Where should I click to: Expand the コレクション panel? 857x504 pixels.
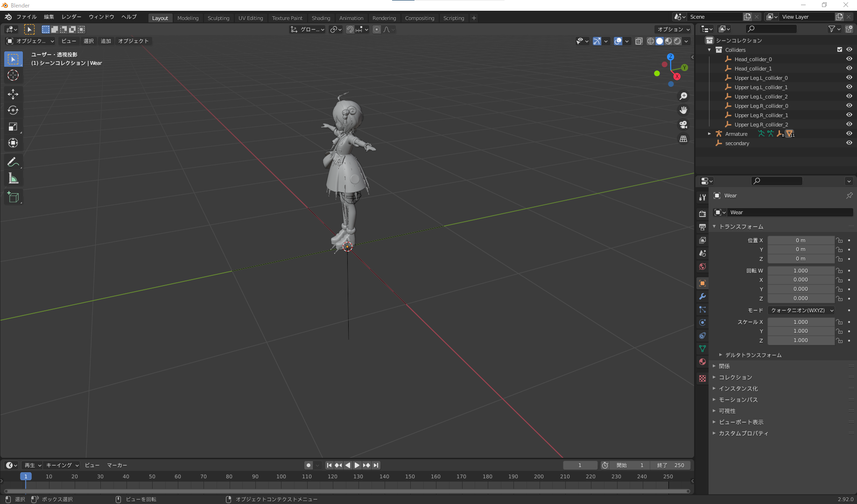pos(736,378)
